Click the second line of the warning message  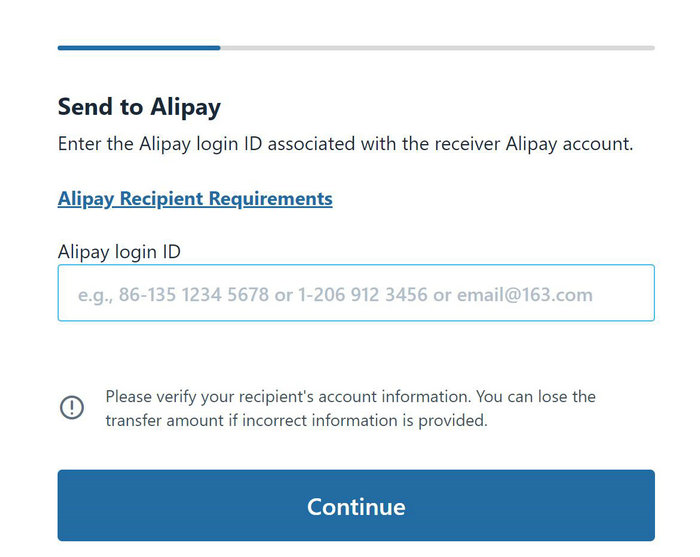pyautogui.click(x=296, y=420)
